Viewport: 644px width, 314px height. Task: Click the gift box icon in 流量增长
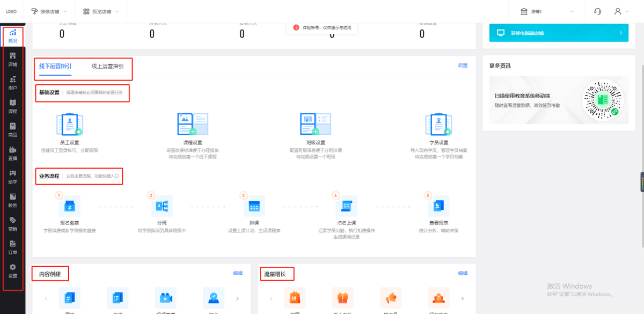(342, 298)
